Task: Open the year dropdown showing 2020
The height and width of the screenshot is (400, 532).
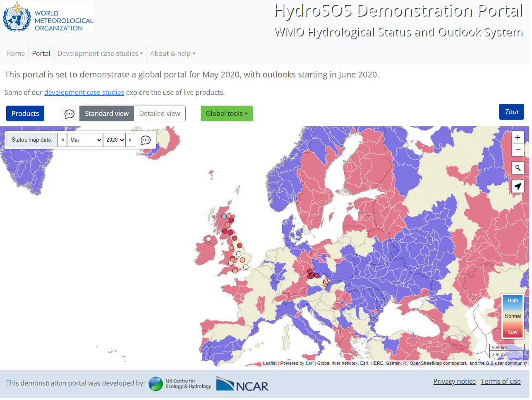Action: [x=115, y=140]
